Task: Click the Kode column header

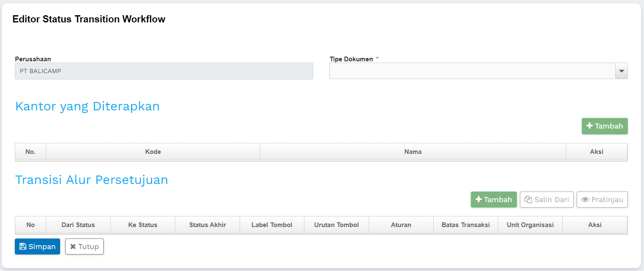Action: point(153,152)
